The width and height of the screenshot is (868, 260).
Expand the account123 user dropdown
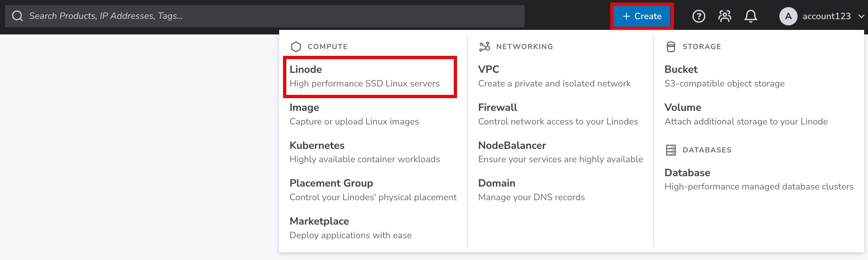[x=861, y=16]
